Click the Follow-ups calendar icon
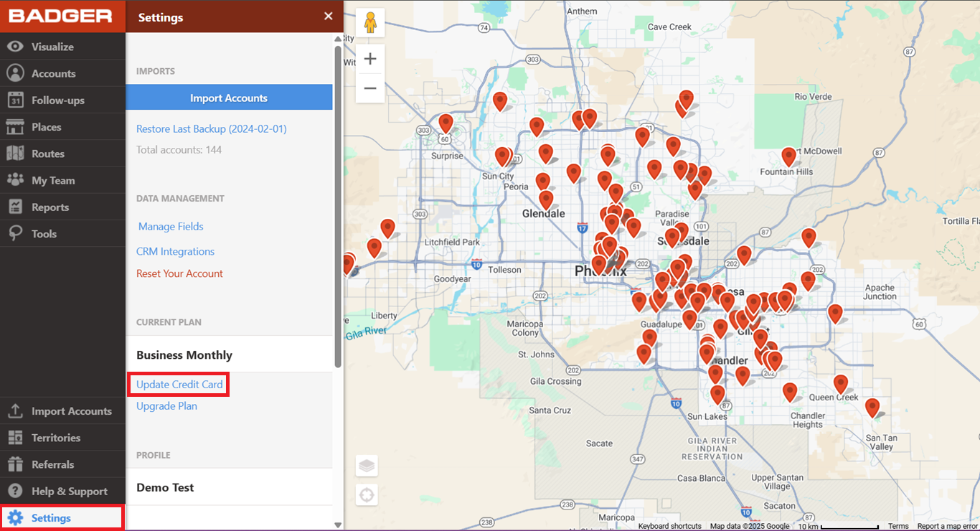The width and height of the screenshot is (980, 531). 15,100
